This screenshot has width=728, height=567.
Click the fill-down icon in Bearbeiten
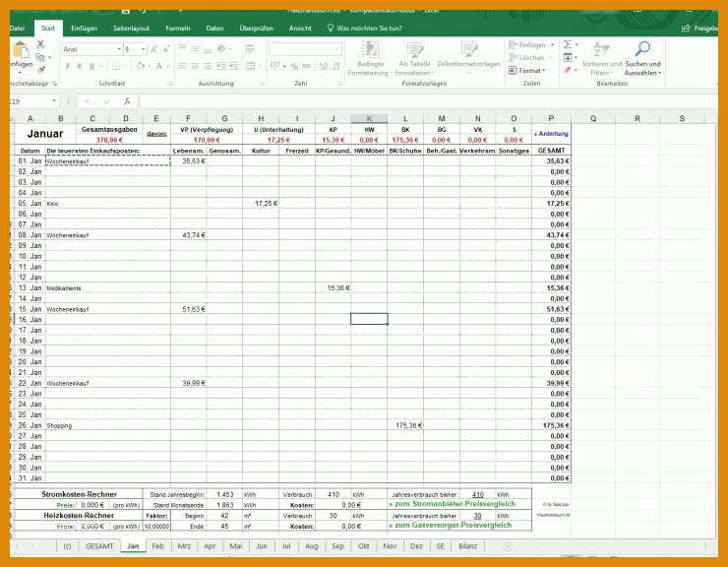(568, 57)
